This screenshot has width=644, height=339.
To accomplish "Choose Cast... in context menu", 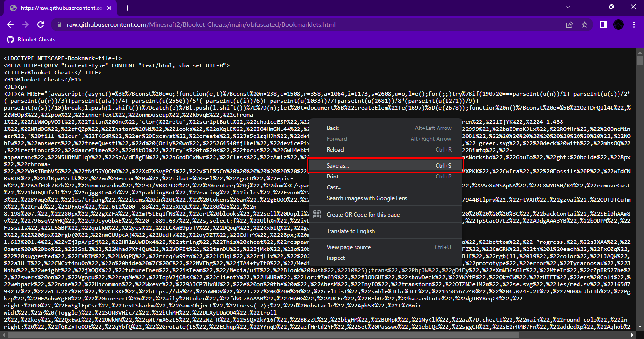I will click(x=385, y=187).
